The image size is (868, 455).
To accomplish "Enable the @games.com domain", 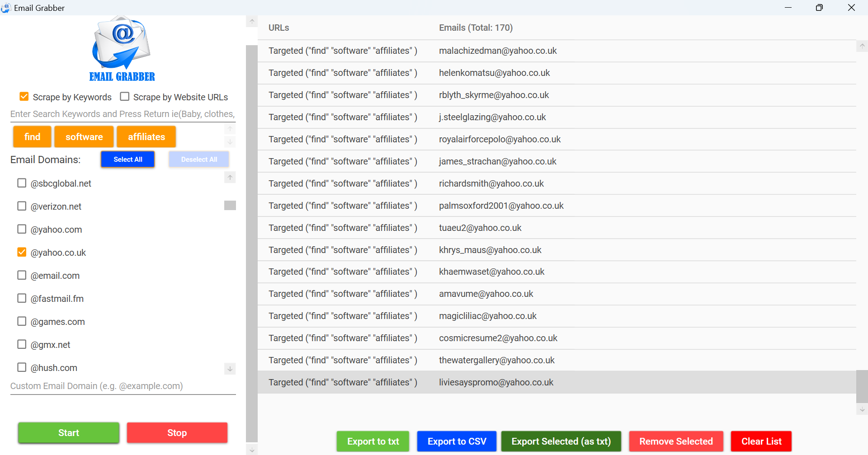I will click(21, 321).
